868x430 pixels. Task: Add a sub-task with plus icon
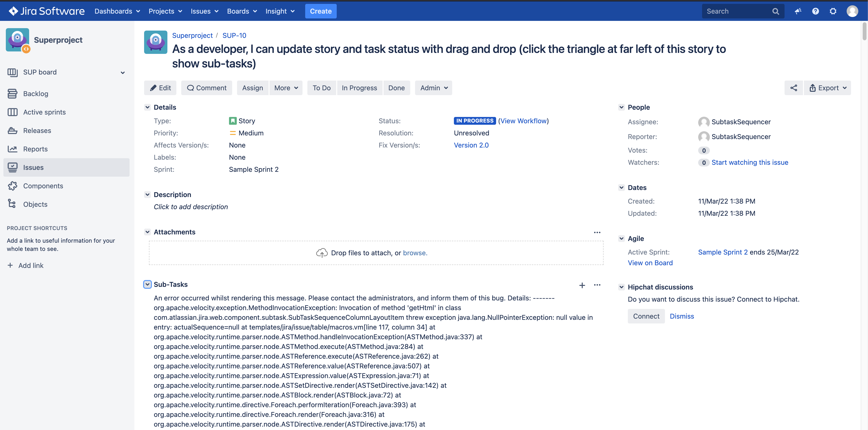point(582,285)
